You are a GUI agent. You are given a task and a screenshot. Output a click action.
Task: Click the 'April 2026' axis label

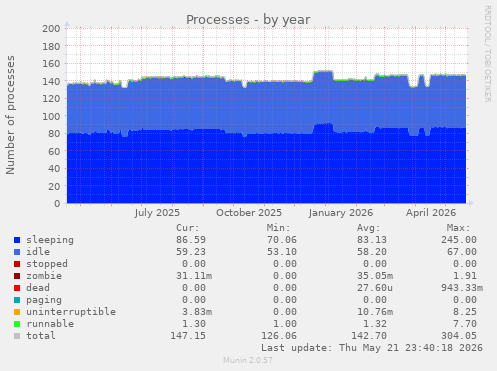(431, 213)
